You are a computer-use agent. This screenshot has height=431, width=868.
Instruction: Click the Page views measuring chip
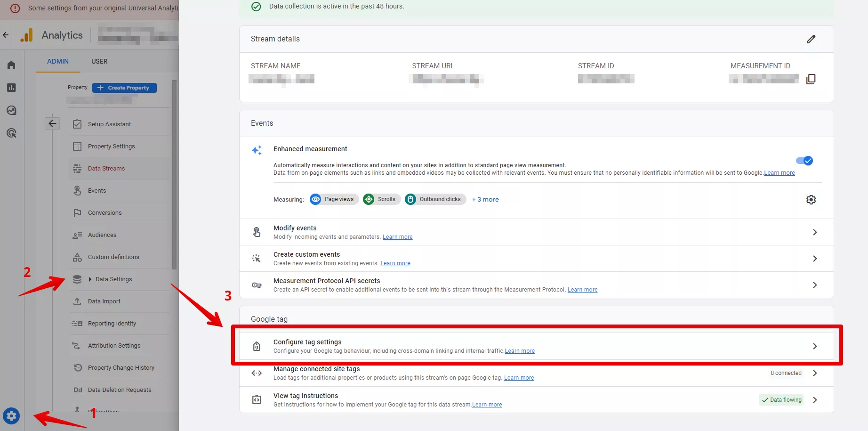tap(334, 199)
